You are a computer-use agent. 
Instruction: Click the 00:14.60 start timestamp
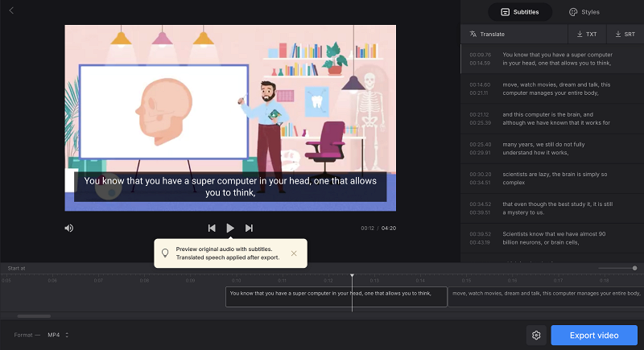coord(480,85)
